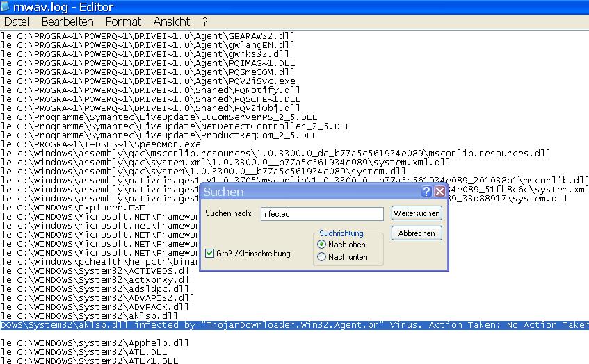
Task: Open the Bearbeiten menu
Action: point(67,22)
